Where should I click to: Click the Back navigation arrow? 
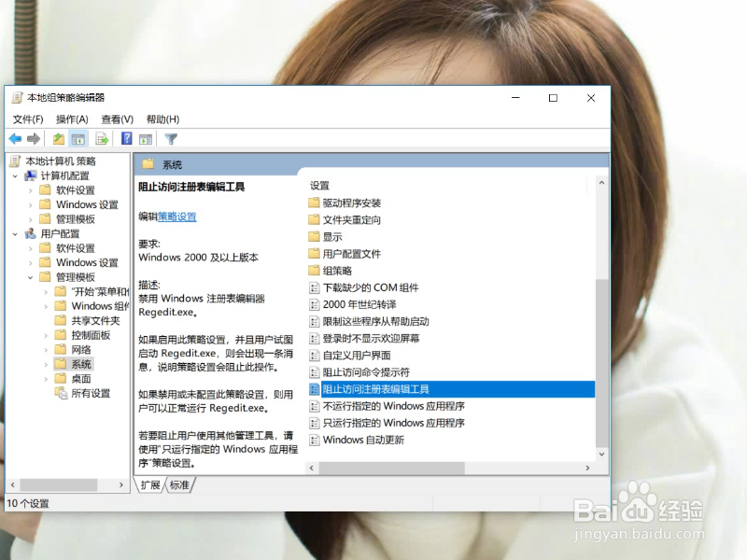pyautogui.click(x=15, y=138)
